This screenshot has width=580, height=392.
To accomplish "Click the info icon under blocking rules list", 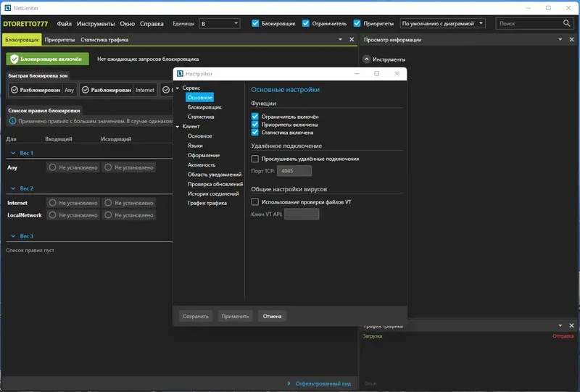I will [x=12, y=121].
